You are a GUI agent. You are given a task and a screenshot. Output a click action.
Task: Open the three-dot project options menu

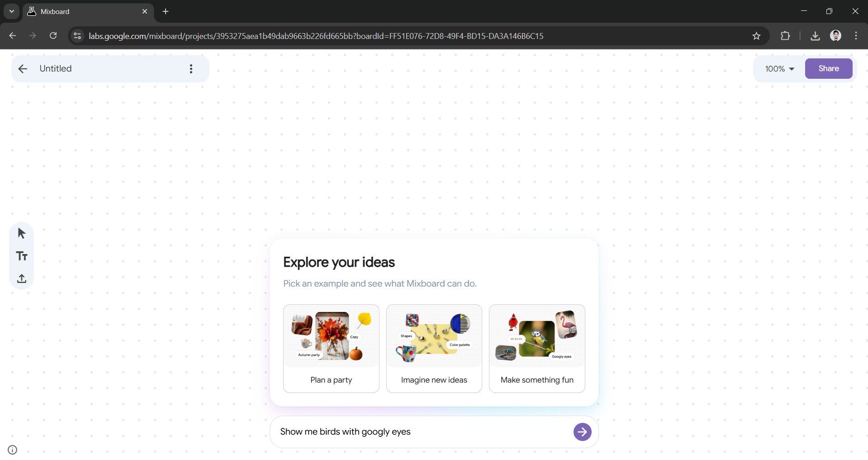[190, 68]
